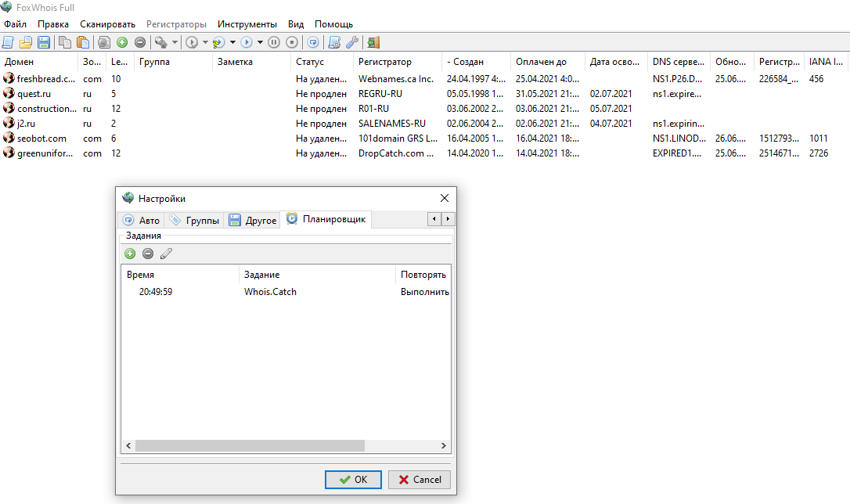Add a scheduler task with green plus
This screenshot has height=504, width=850.
pyautogui.click(x=130, y=253)
